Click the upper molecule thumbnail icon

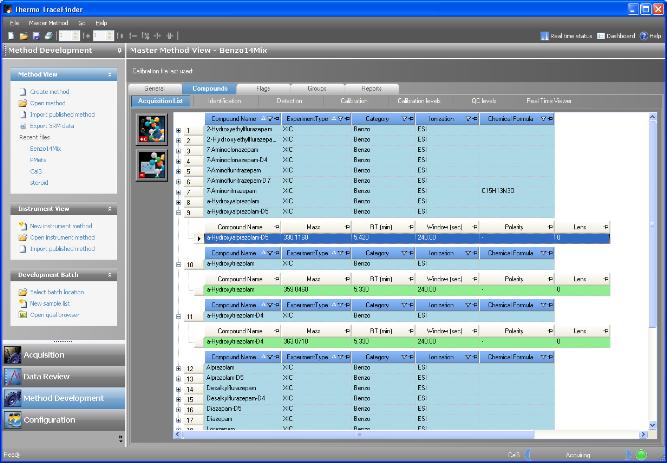click(x=152, y=129)
